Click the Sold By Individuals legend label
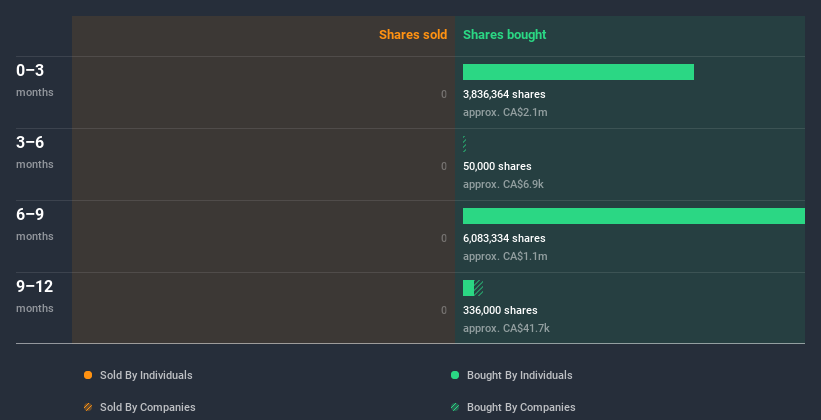The image size is (821, 420). (146, 375)
